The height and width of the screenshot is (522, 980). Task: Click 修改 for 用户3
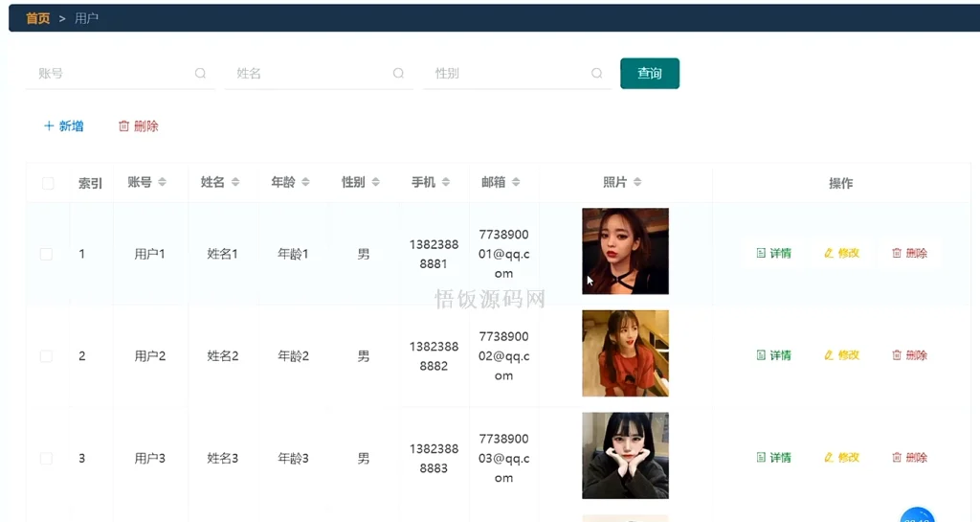(842, 458)
